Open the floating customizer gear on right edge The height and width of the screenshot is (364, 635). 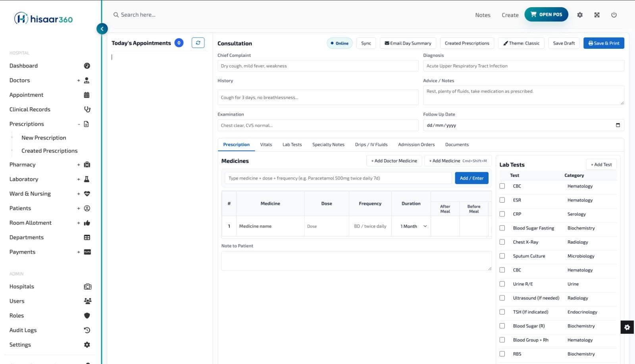(x=627, y=327)
